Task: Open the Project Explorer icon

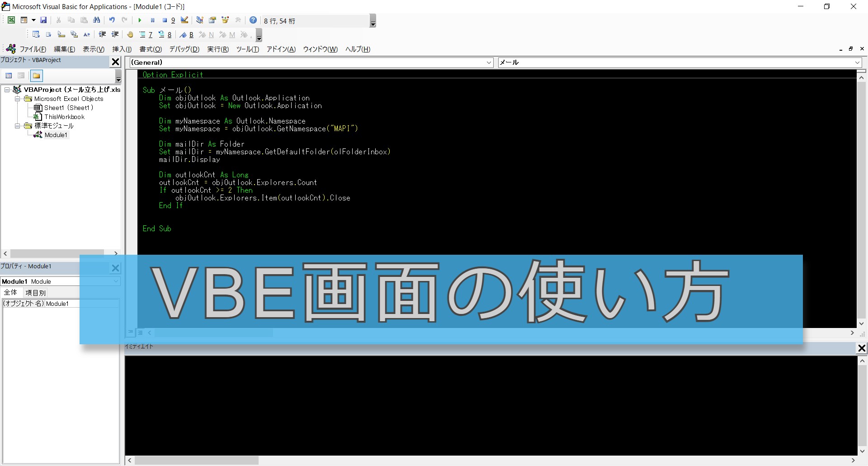Action: click(x=199, y=20)
